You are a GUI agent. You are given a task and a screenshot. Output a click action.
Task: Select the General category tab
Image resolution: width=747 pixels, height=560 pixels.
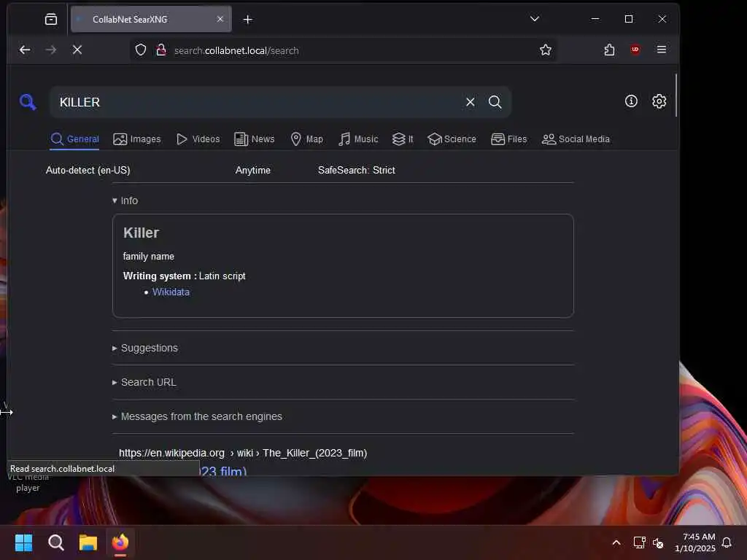(x=75, y=139)
